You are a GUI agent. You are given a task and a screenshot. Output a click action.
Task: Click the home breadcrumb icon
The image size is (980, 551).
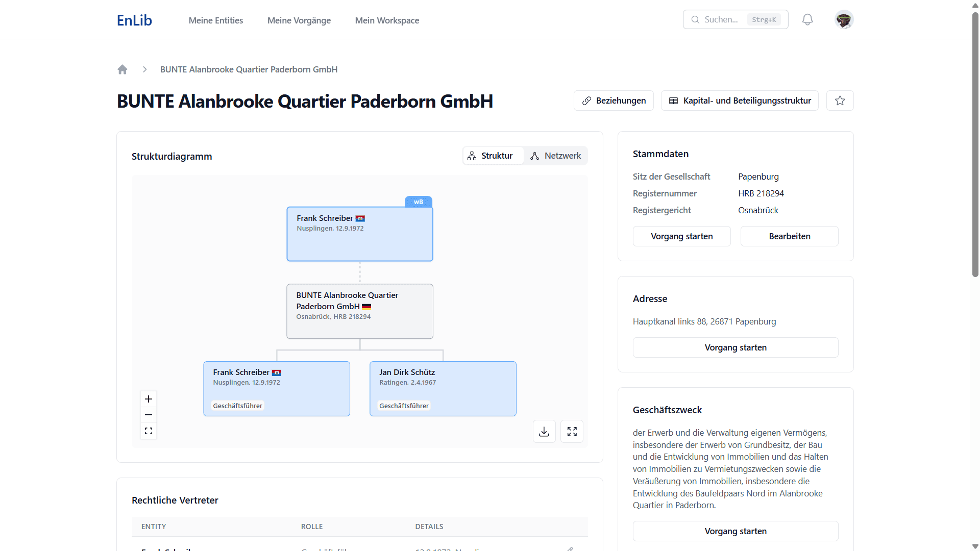[122, 69]
